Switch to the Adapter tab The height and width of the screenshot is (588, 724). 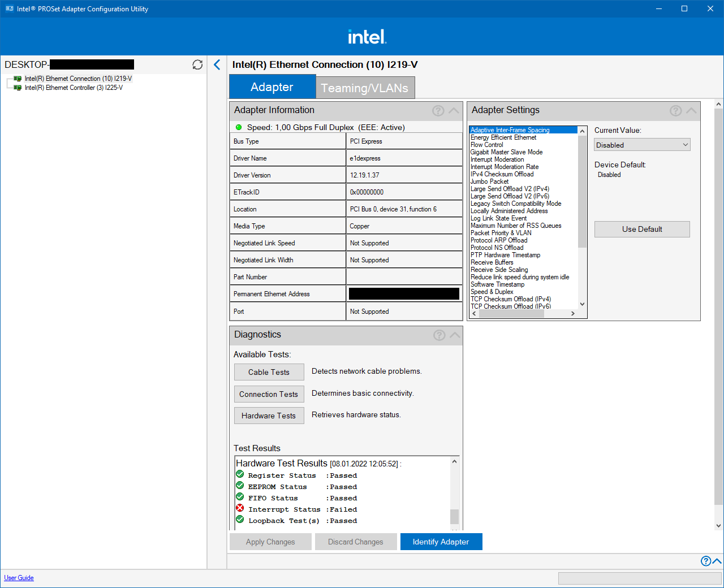click(272, 87)
